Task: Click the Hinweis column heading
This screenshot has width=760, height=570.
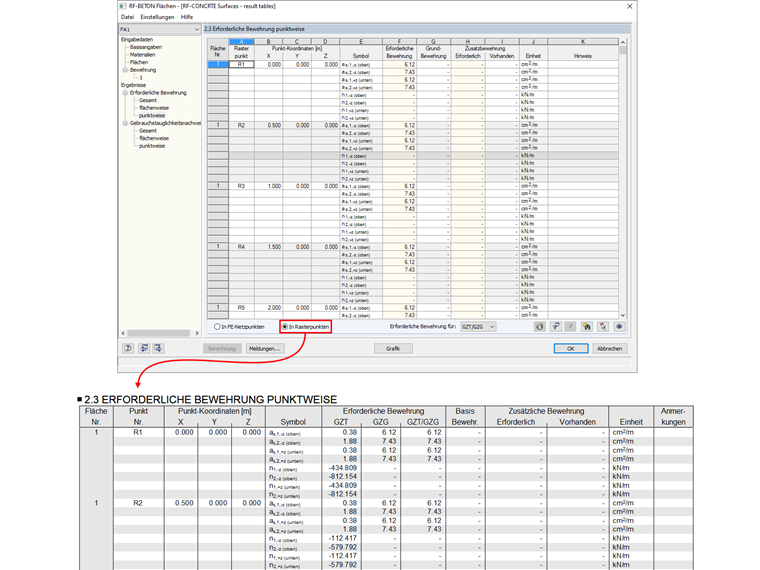Action: coord(583,56)
